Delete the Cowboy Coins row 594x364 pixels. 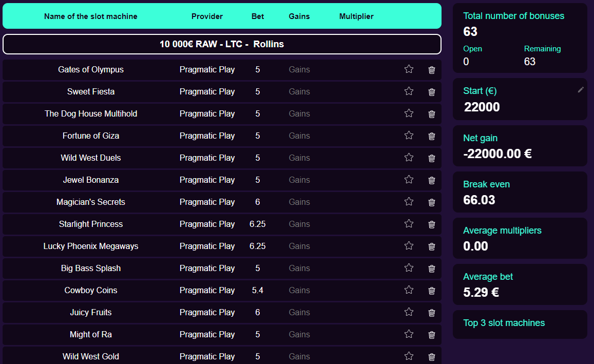pos(431,291)
